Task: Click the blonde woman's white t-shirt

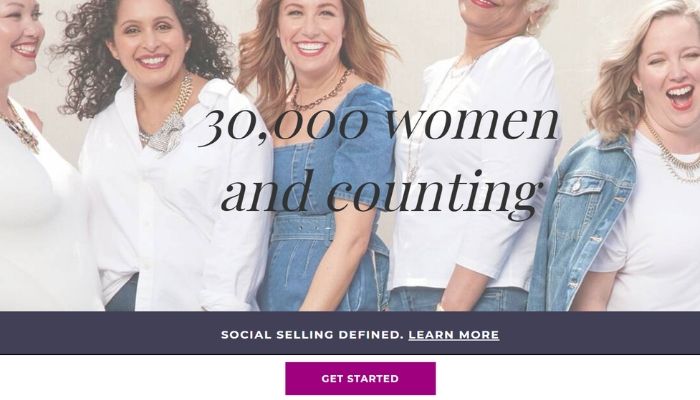Action: coord(656,232)
